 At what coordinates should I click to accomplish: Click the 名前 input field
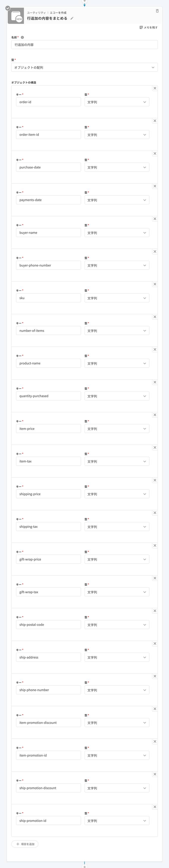pos(84,44)
